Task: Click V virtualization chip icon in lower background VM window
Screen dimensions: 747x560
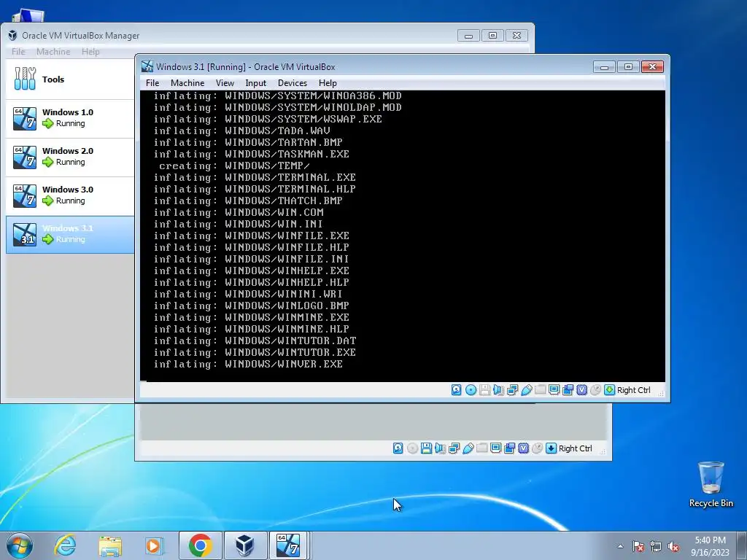Action: click(523, 448)
